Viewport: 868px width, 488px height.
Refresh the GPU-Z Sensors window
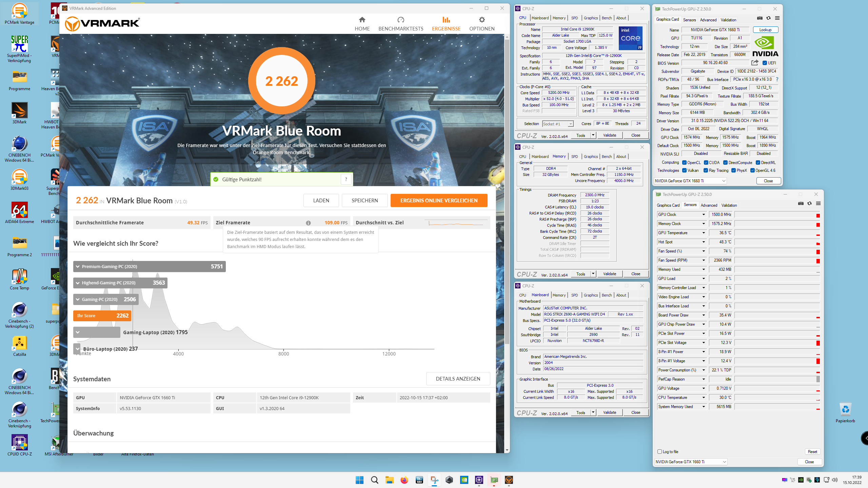tap(810, 204)
